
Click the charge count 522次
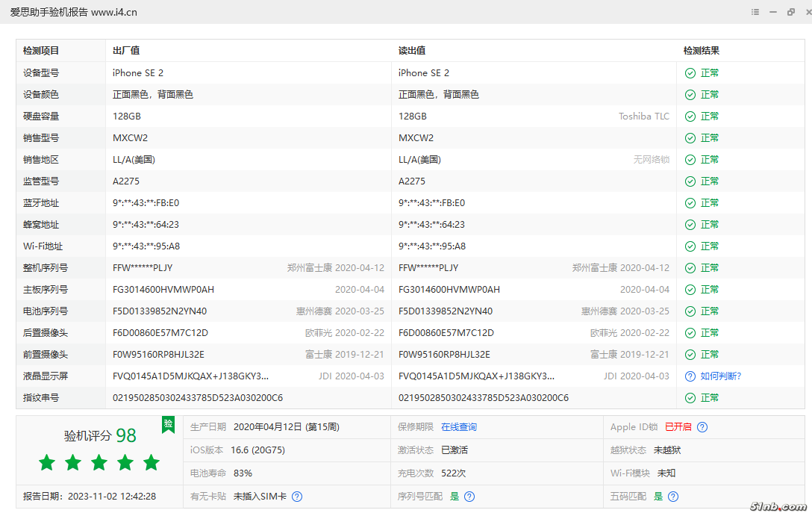pyautogui.click(x=453, y=473)
